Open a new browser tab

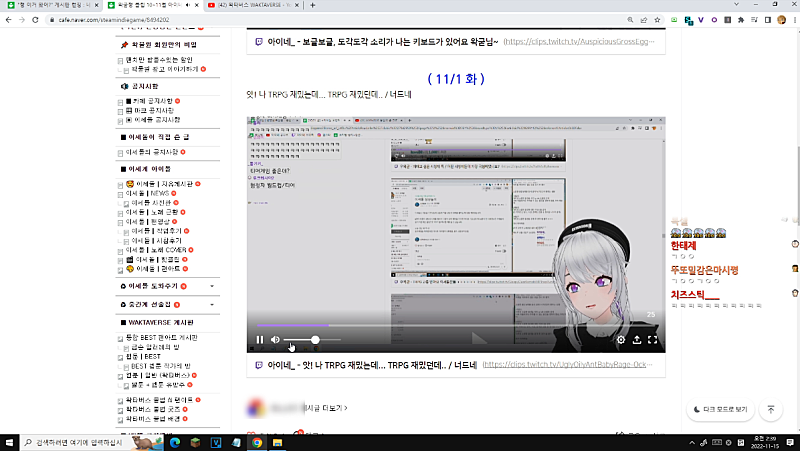[x=312, y=5]
